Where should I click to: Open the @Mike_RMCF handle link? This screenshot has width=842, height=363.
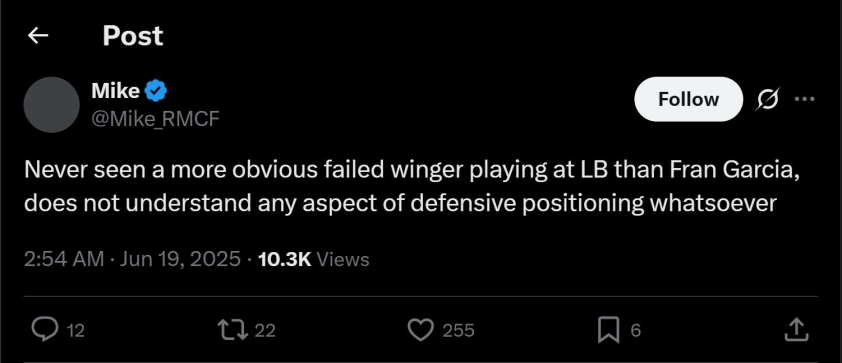(156, 119)
